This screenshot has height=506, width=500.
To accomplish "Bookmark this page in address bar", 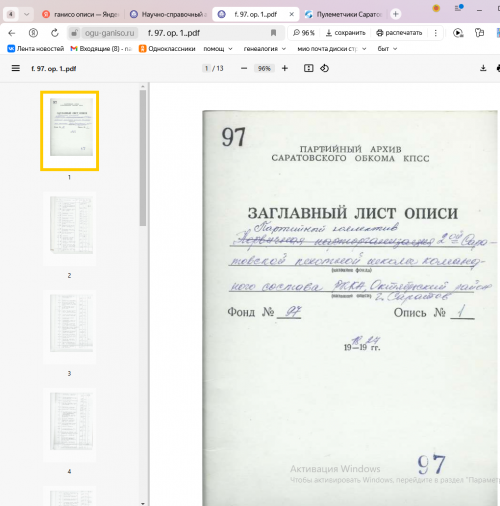I will [x=273, y=33].
